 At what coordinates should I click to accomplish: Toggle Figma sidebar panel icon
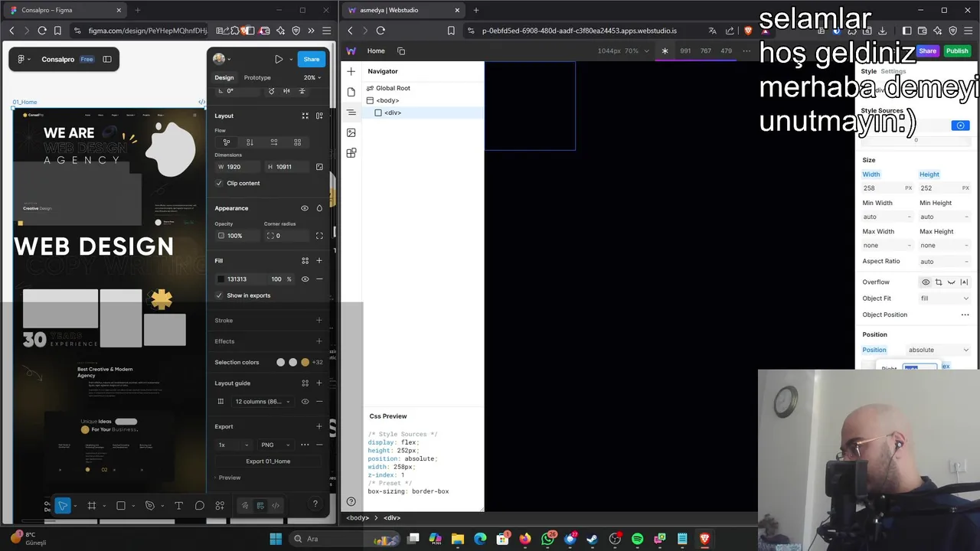pyautogui.click(x=107, y=59)
